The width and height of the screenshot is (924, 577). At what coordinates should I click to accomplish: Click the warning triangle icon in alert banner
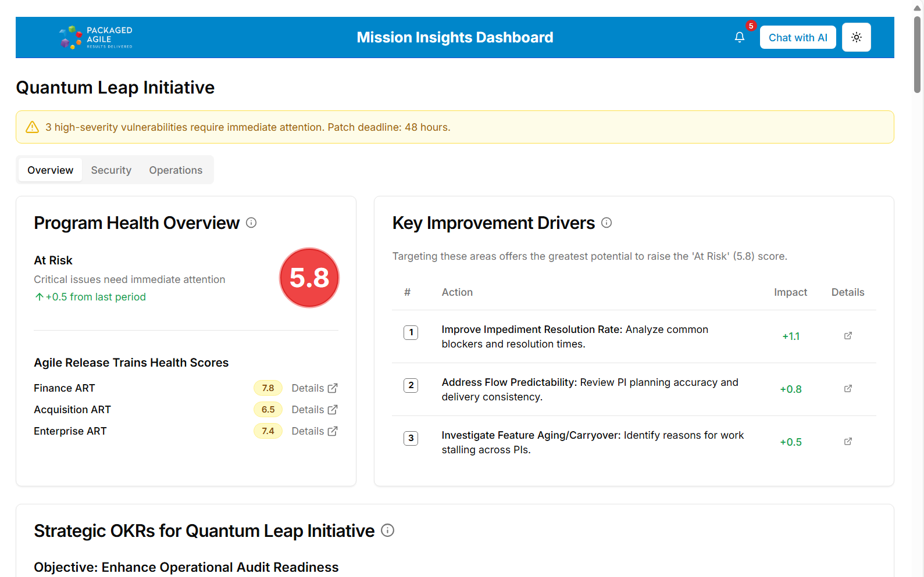click(x=33, y=127)
